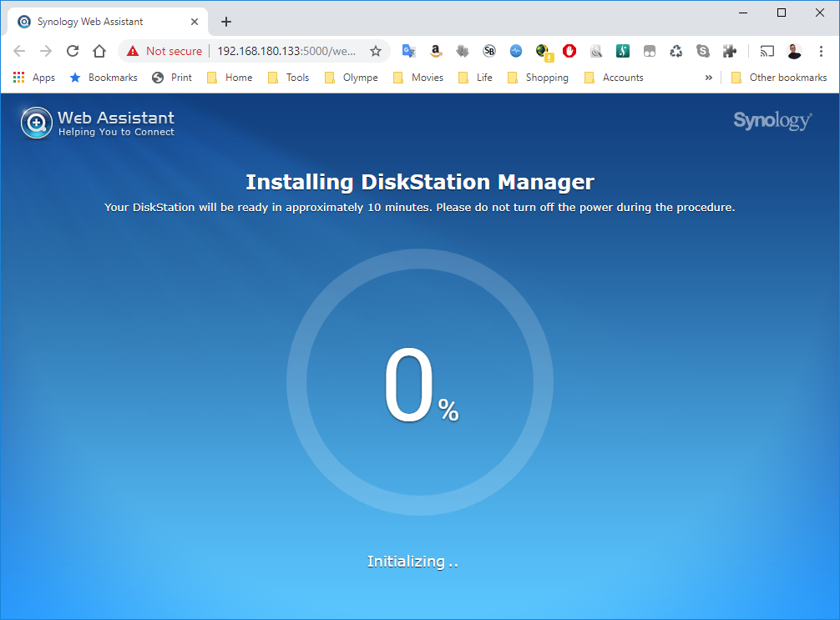Focus the address bar showing 192.168.180.133

click(x=286, y=51)
